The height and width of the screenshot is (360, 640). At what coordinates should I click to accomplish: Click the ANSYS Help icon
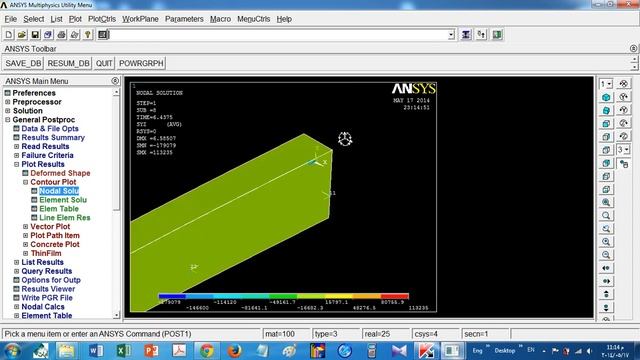[87, 35]
